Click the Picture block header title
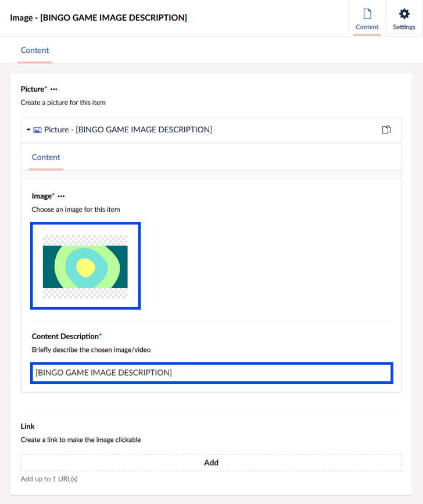This screenshot has height=504, width=423. pos(128,129)
